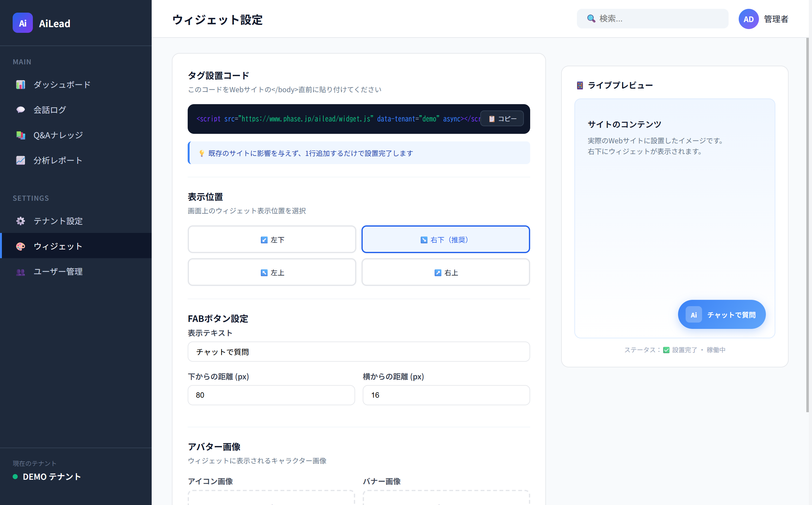Select the ウィジェット palette icon
This screenshot has width=812, height=505.
(x=21, y=246)
